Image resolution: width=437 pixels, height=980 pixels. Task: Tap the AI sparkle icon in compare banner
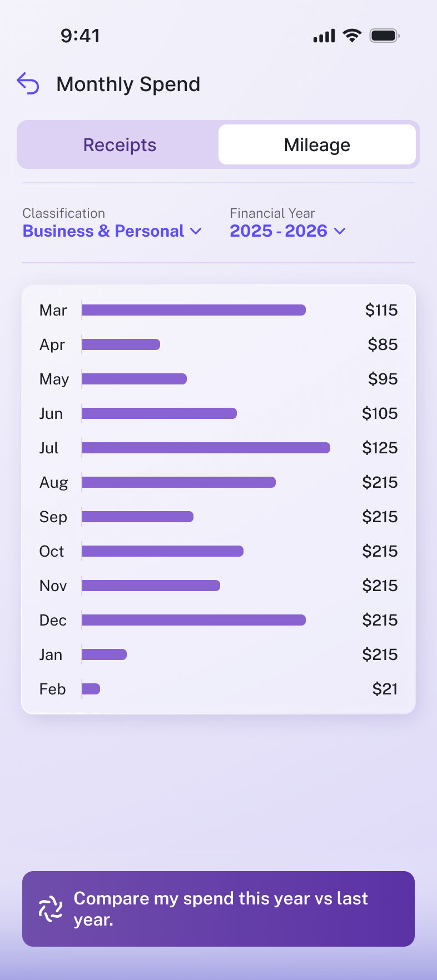pos(51,909)
